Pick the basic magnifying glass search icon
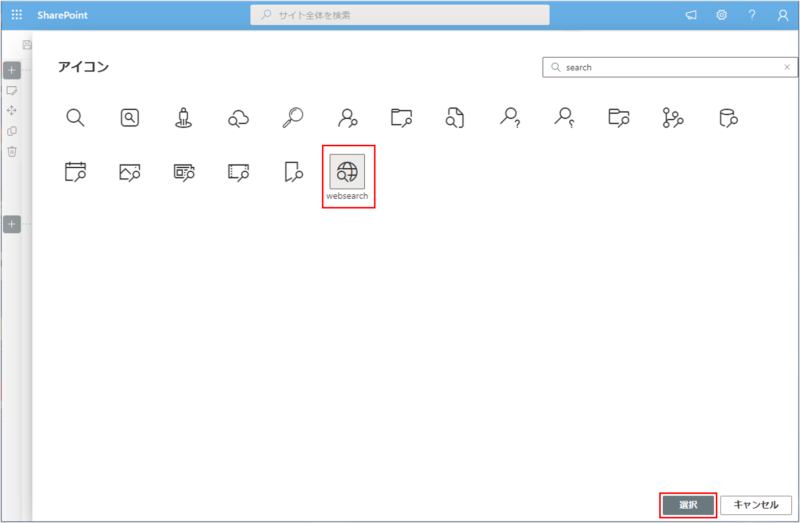The image size is (800, 523). tap(76, 118)
